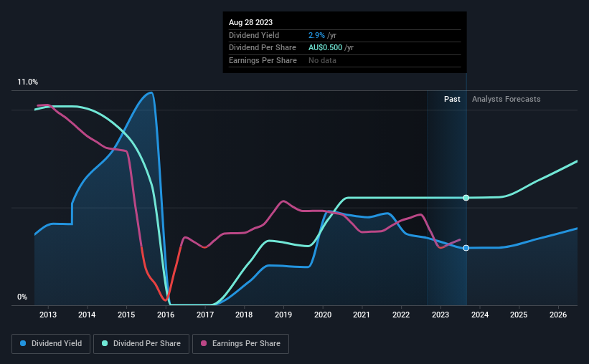Image resolution: width=589 pixels, height=364 pixels.
Task: Select the Past period label
Action: tap(452, 99)
